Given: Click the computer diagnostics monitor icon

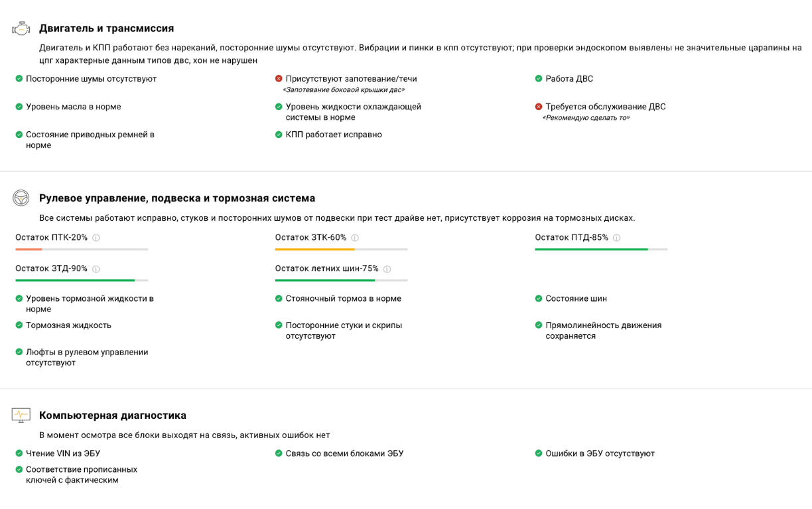Looking at the screenshot, I should pyautogui.click(x=21, y=416).
